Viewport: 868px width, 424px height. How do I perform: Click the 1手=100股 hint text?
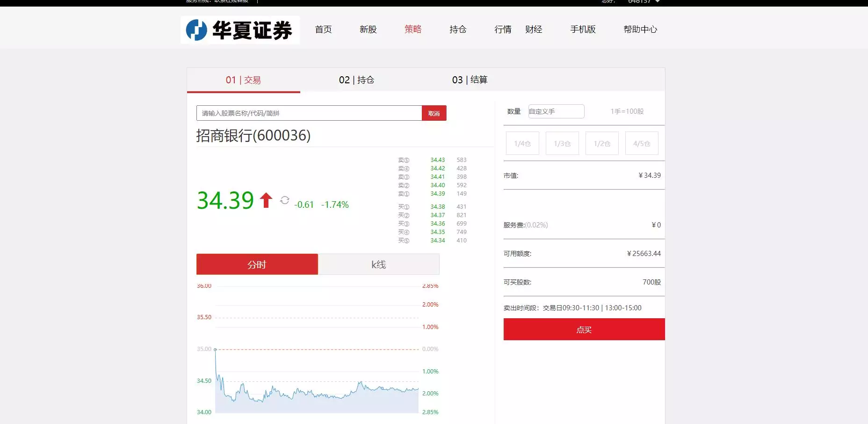(627, 111)
